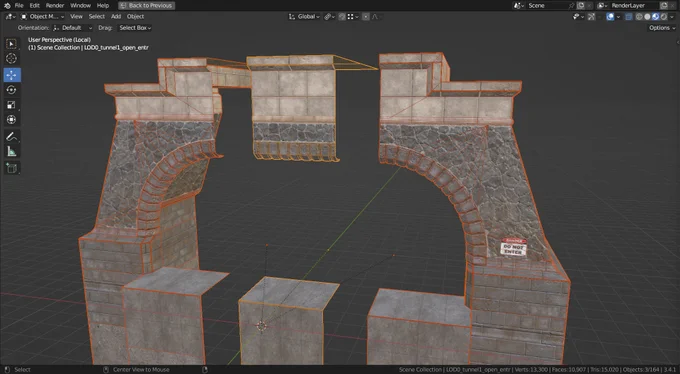Image resolution: width=680 pixels, height=374 pixels.
Task: Select the Add Cube tool
Action: click(11, 168)
